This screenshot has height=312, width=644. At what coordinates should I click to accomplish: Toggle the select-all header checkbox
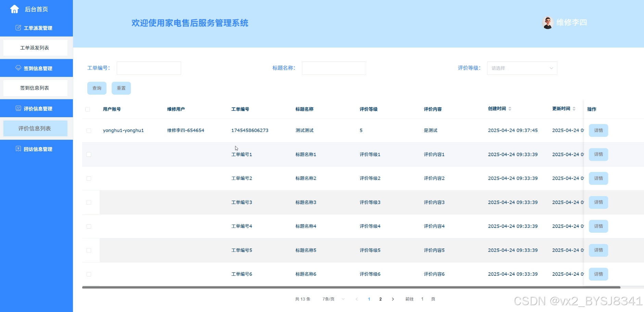tap(88, 109)
